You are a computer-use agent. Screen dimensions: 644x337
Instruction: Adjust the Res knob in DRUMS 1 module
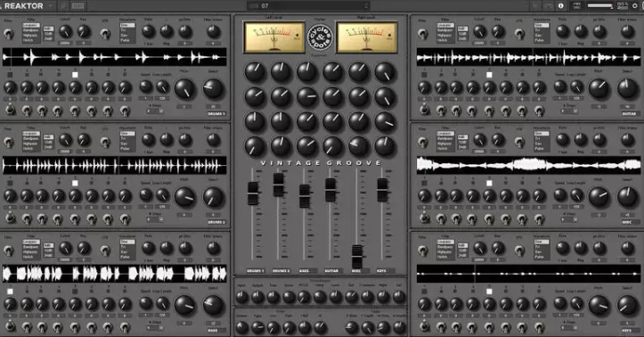tap(84, 31)
